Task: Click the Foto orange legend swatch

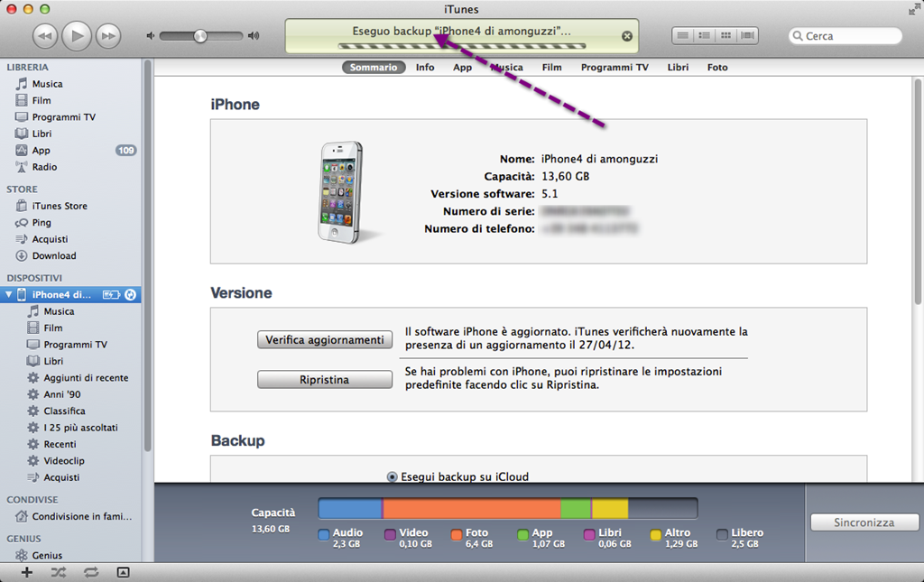Action: tap(456, 535)
